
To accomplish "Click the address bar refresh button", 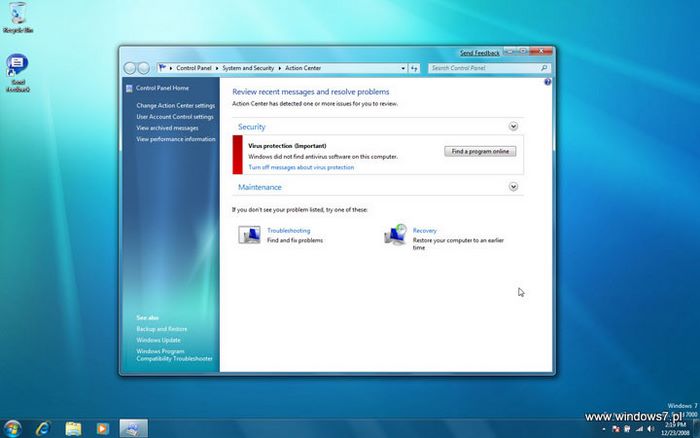I will [x=414, y=68].
